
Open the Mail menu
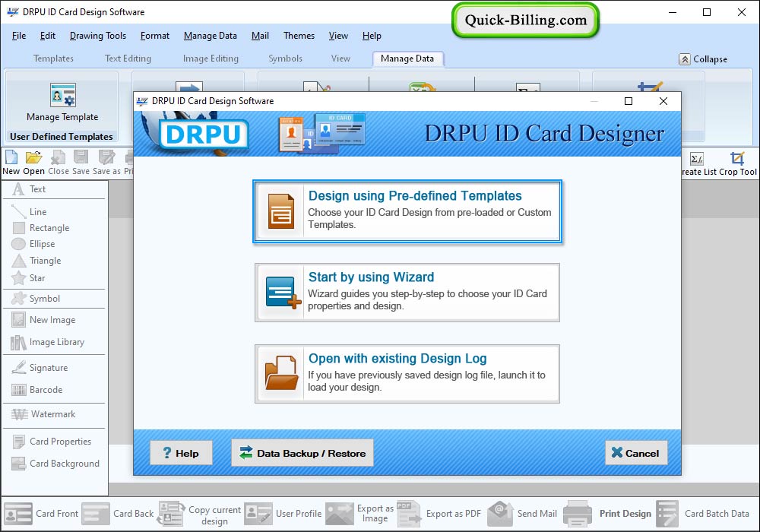[260, 36]
